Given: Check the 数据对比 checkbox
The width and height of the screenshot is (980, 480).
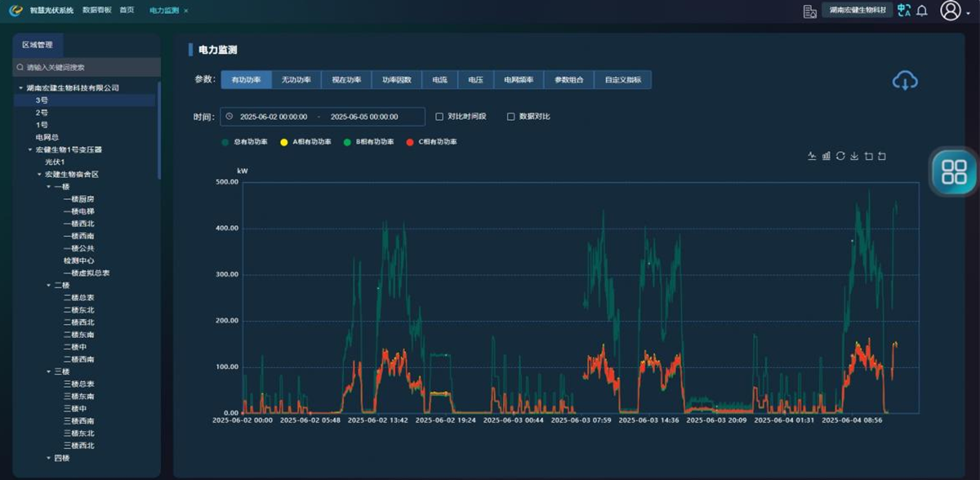Looking at the screenshot, I should (x=511, y=117).
